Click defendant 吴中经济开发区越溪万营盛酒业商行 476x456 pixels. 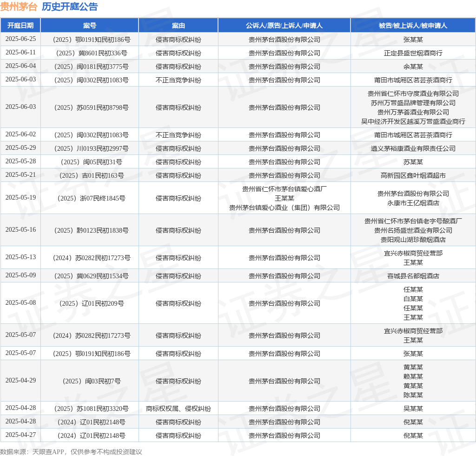(x=413, y=121)
